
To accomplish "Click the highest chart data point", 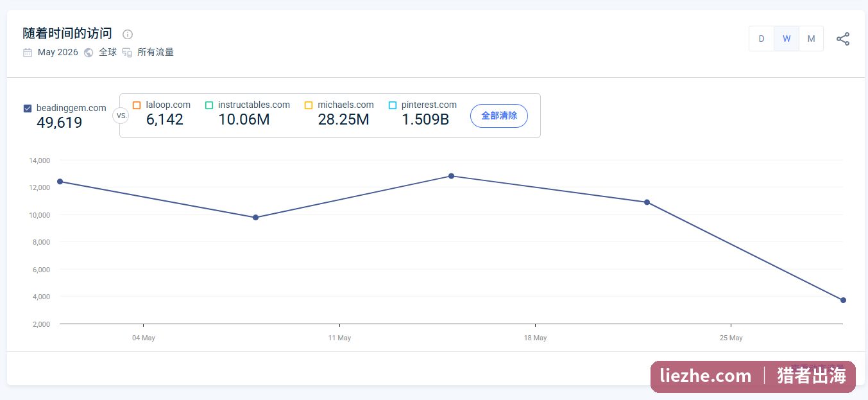I will 451,176.
